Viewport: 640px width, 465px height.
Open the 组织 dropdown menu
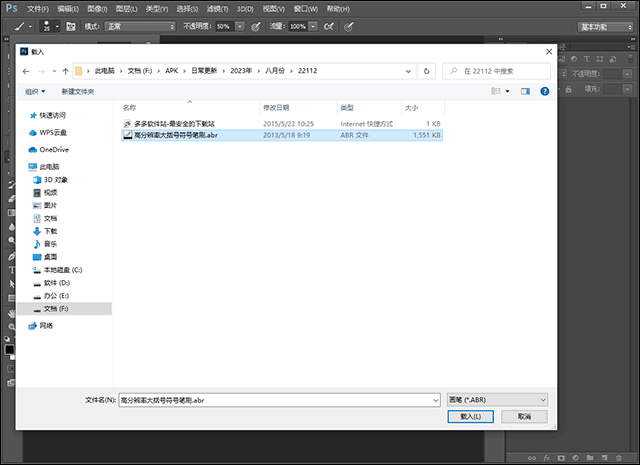pyautogui.click(x=35, y=91)
